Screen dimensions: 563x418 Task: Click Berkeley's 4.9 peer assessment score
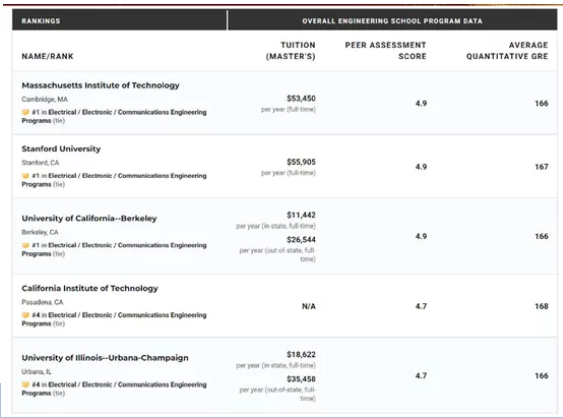pos(421,236)
